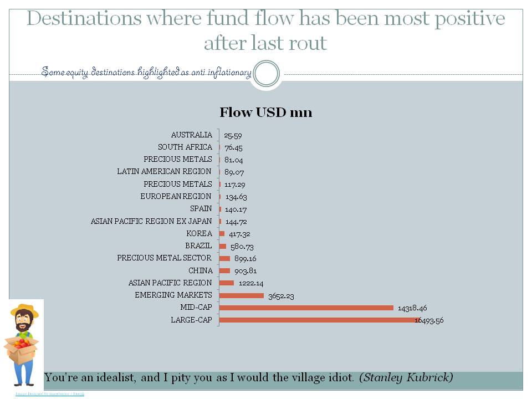Click the ASIAN PACIFIC REGION bar

click(227, 283)
